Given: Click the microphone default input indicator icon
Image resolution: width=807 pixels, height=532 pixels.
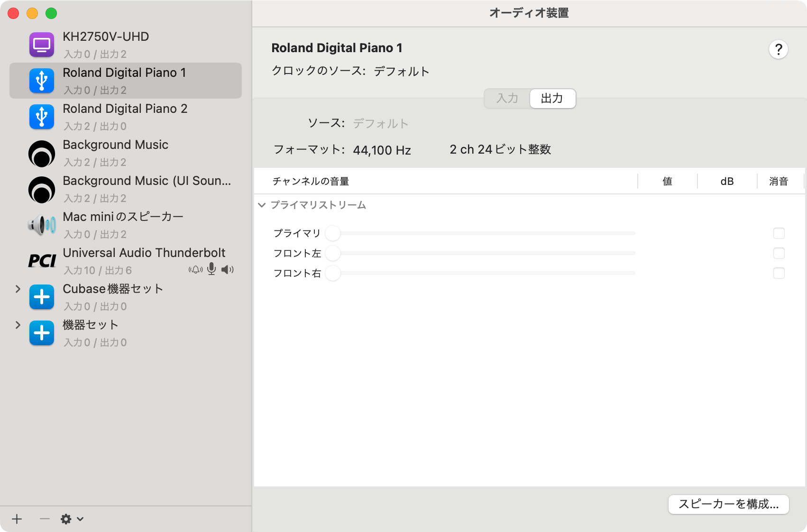Looking at the screenshot, I should pyautogui.click(x=211, y=269).
